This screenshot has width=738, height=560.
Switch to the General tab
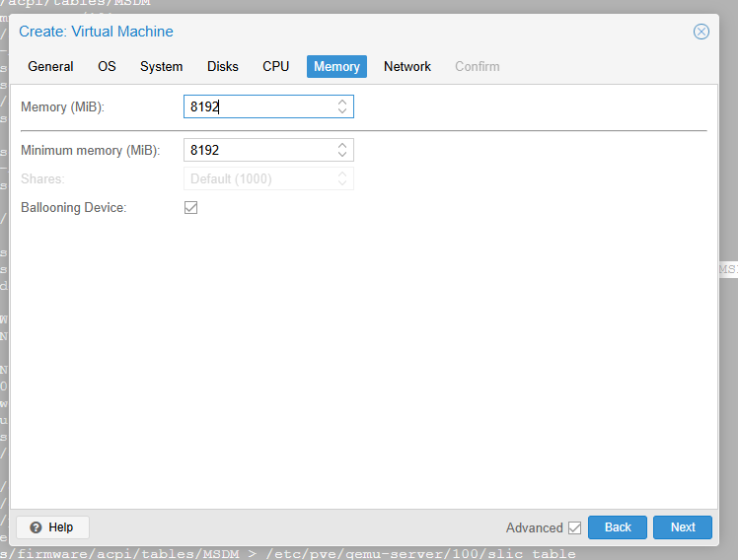[50, 66]
